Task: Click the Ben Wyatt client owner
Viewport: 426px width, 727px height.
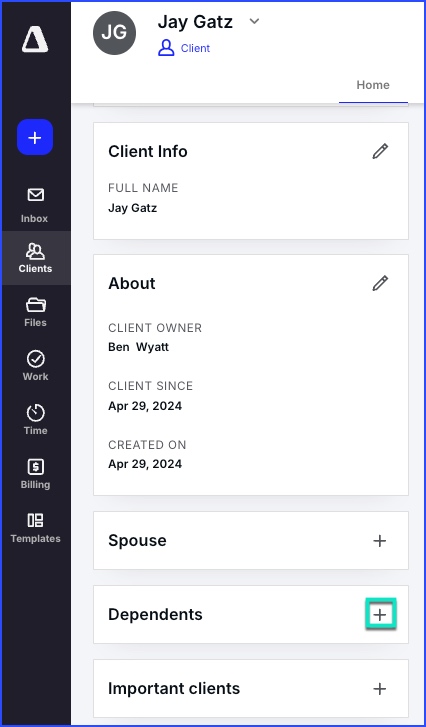Action: point(138,347)
